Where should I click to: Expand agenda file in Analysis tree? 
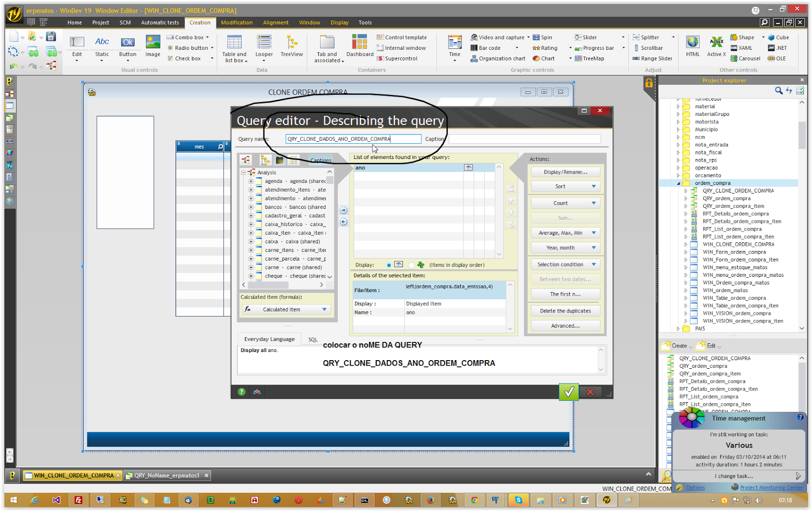[251, 181]
